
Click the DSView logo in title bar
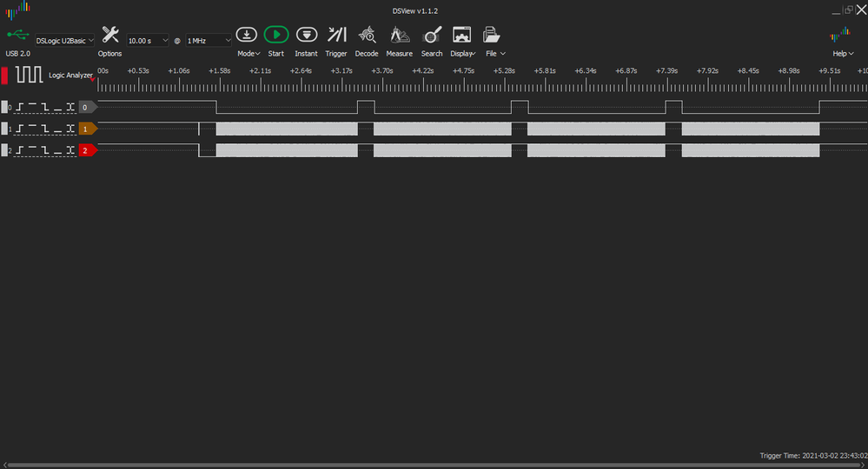tap(17, 10)
